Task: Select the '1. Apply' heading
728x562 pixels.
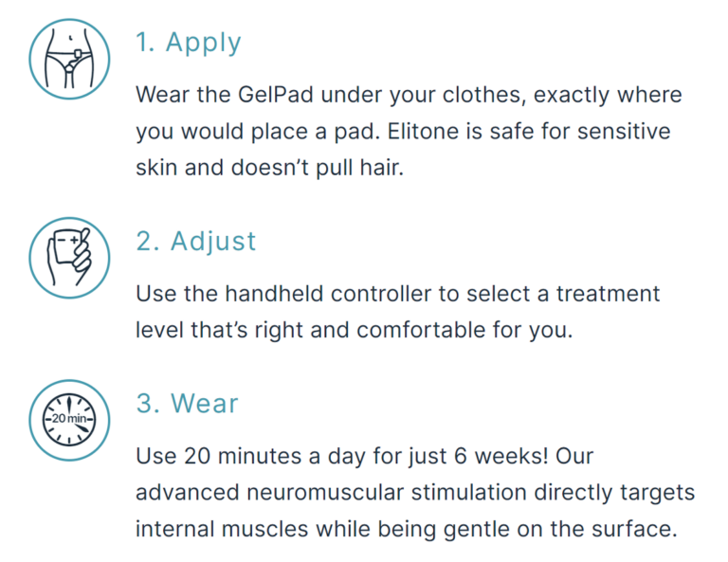Action: click(x=189, y=44)
